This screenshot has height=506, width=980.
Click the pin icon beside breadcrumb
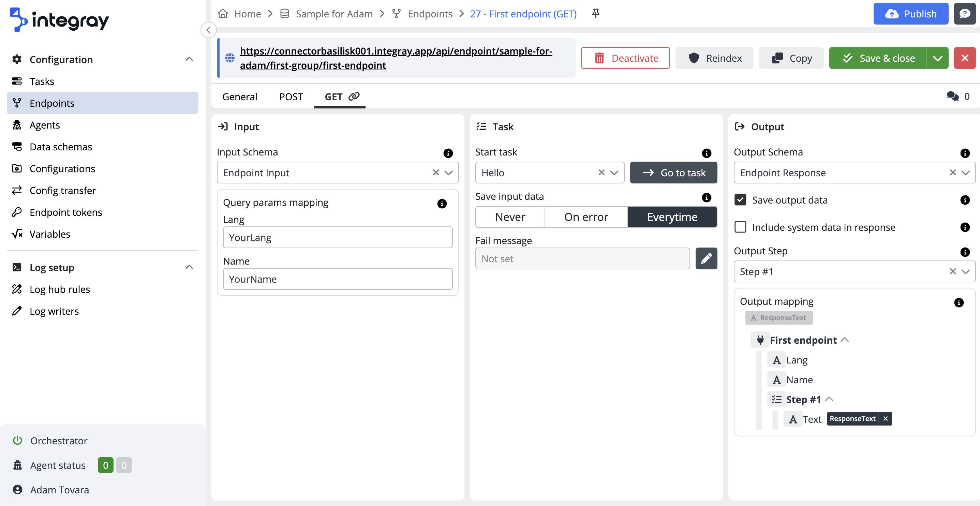pos(595,14)
